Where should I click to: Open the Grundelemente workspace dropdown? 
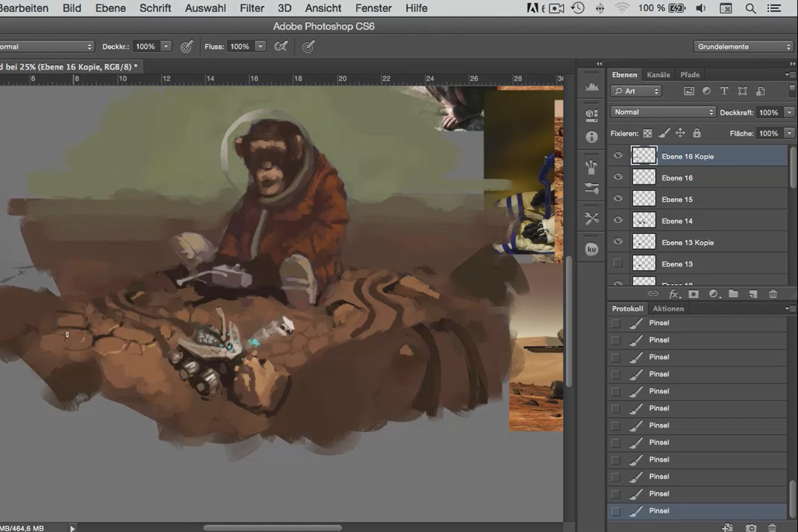click(x=743, y=47)
